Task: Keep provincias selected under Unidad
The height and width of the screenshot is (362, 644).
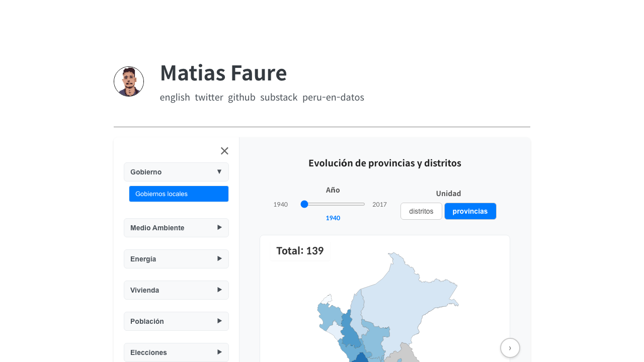Action: 470,211
